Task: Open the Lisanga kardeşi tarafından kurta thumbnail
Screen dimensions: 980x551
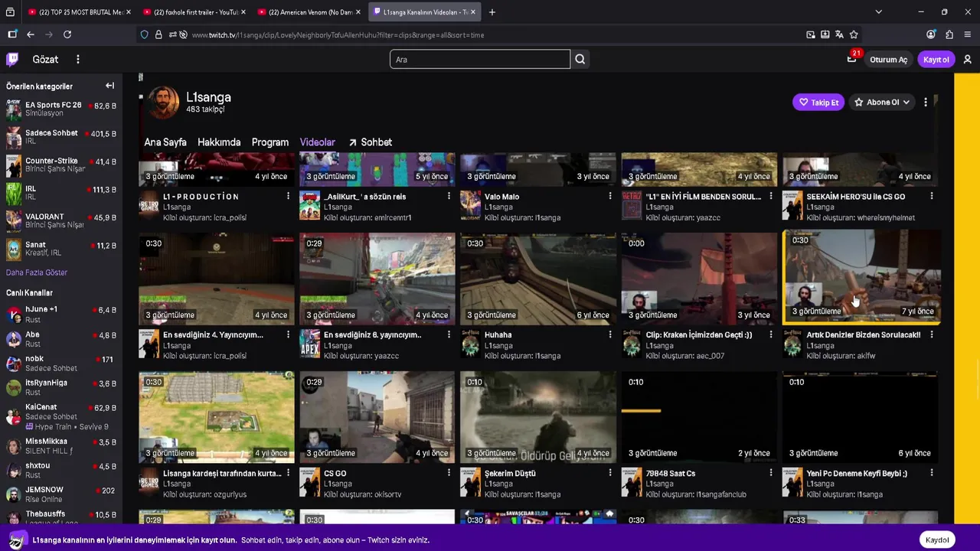Action: 216,417
